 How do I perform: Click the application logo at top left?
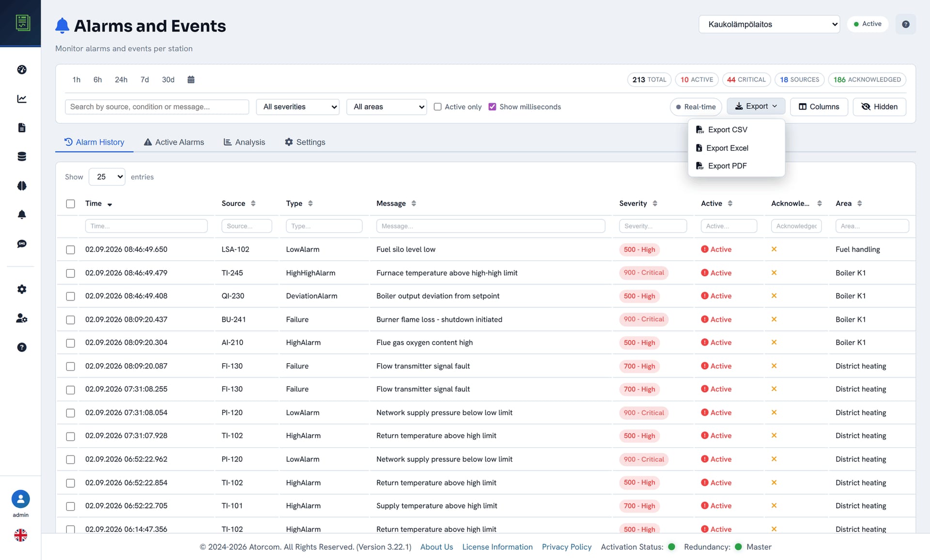[22, 23]
